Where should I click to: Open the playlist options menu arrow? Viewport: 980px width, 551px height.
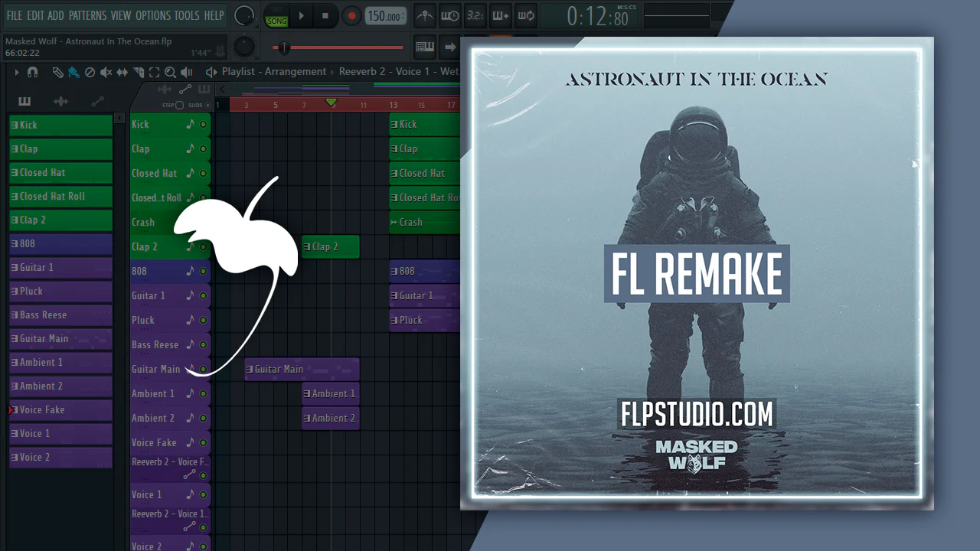point(15,72)
